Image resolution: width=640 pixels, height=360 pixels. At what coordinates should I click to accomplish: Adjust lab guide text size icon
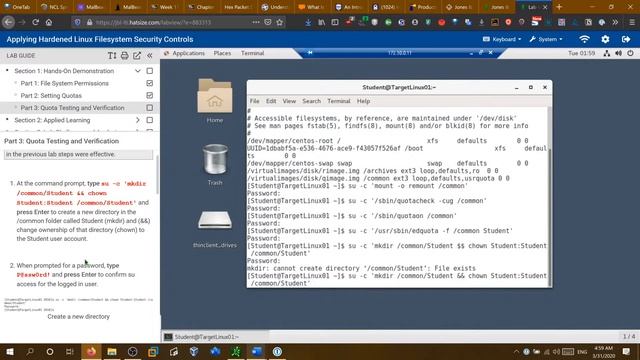tap(112, 56)
